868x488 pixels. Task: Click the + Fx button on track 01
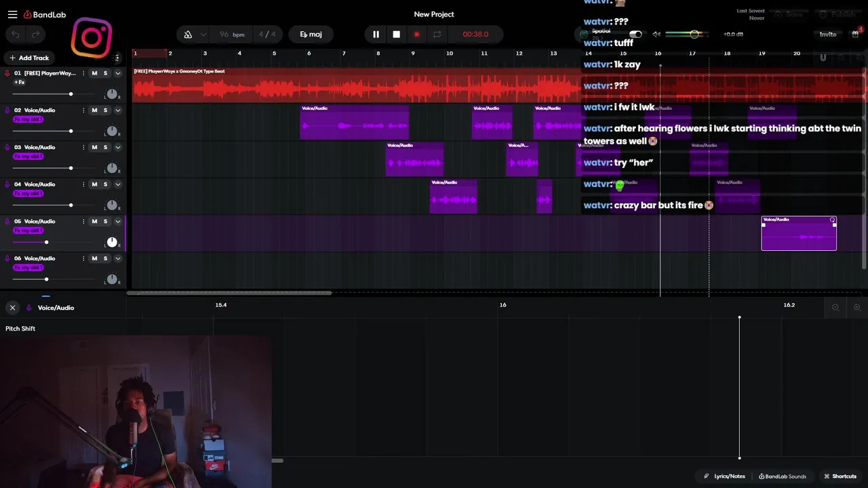click(19, 83)
